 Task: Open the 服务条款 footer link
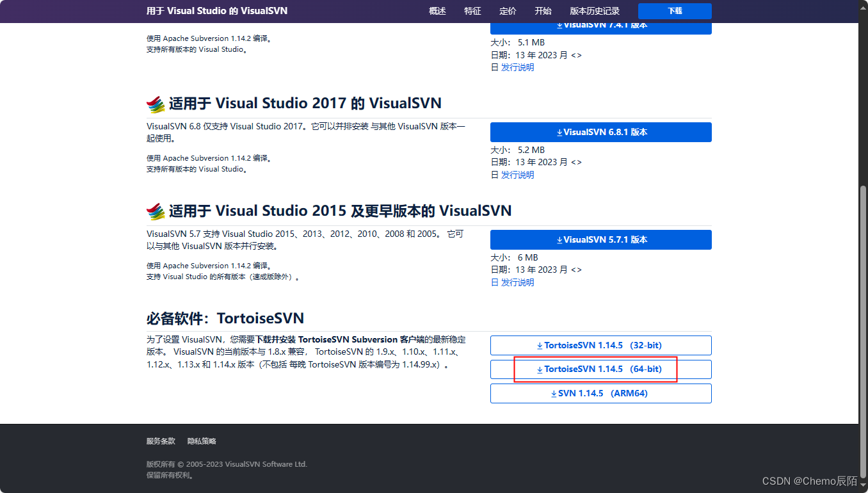click(161, 441)
